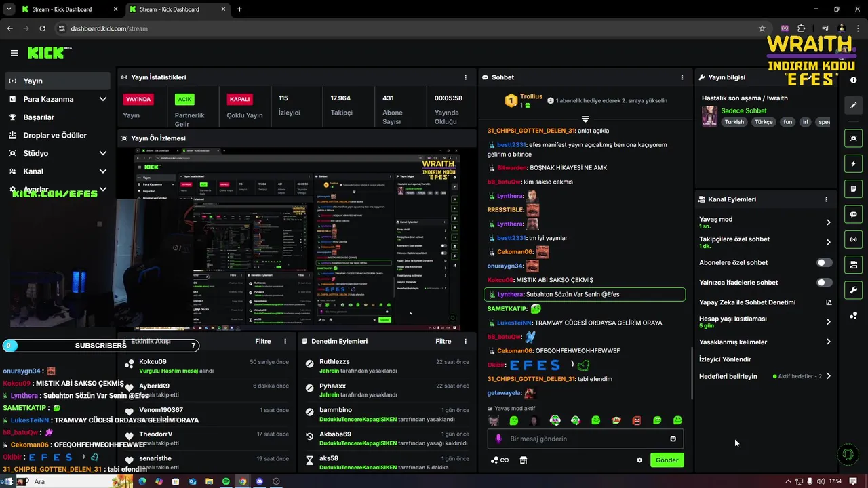The width and height of the screenshot is (868, 488).
Task: Expand Hedefleri belirleyin chevron
Action: [828, 376]
